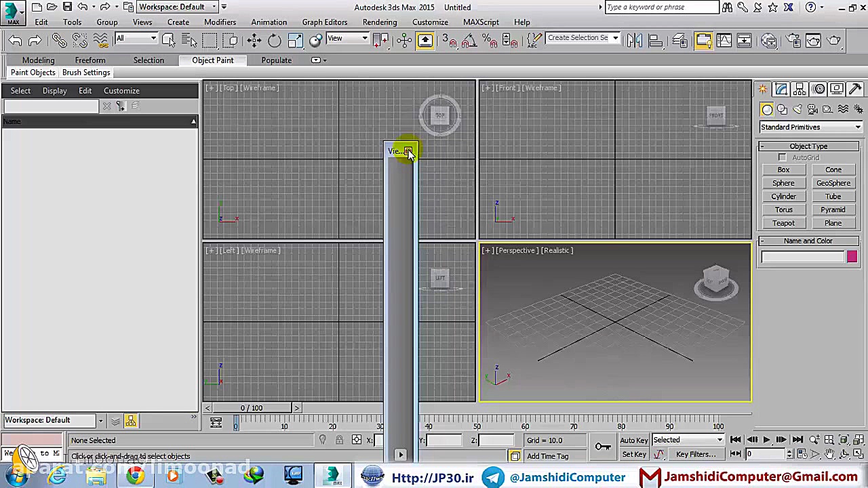
Task: Click the Teapot primitive button
Action: [x=783, y=223]
